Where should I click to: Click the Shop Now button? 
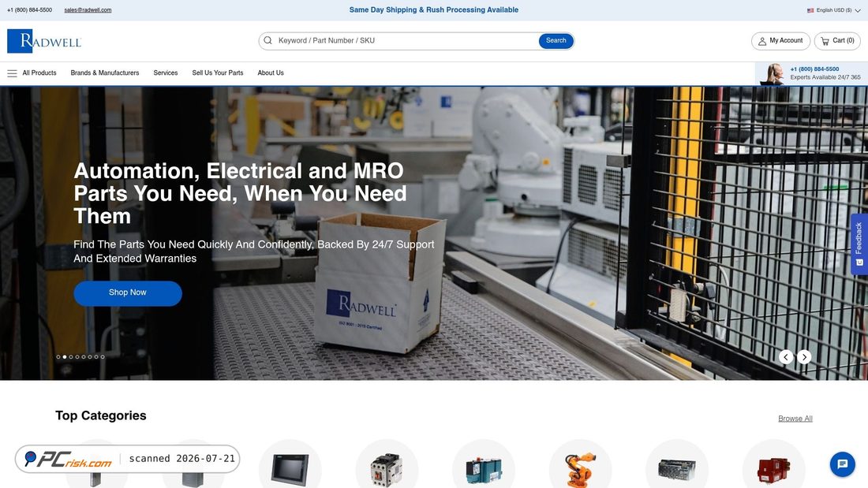128,293
